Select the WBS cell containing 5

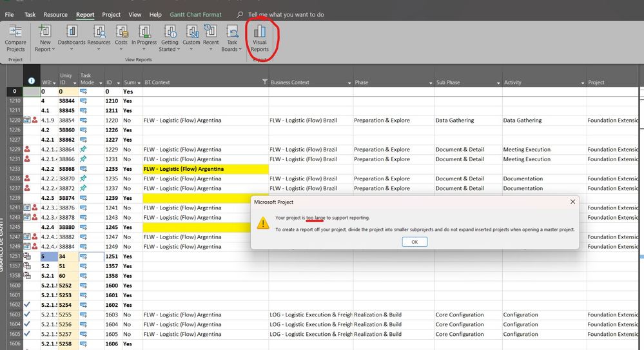click(x=49, y=257)
